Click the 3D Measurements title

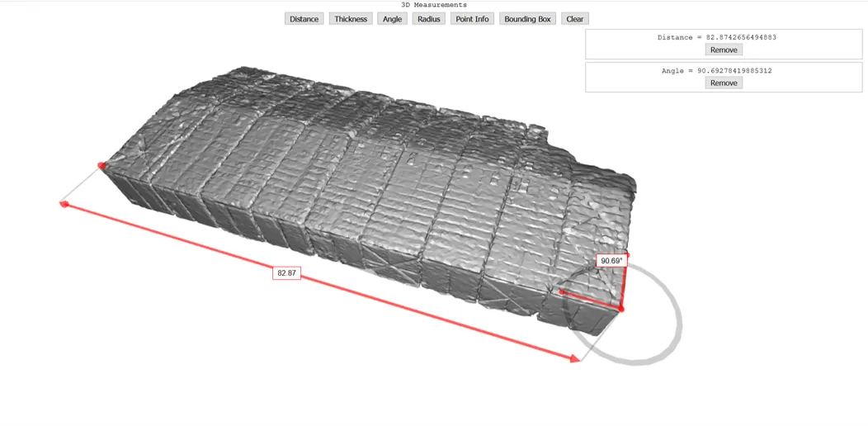(434, 5)
